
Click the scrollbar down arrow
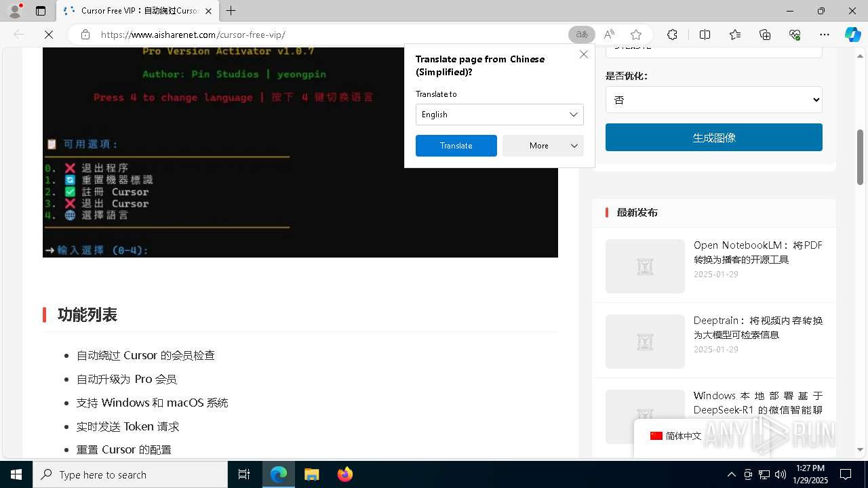[x=861, y=449]
